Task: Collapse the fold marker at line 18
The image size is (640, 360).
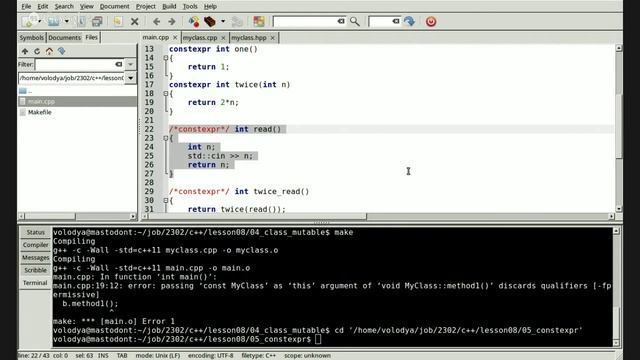Action: pyautogui.click(x=166, y=93)
